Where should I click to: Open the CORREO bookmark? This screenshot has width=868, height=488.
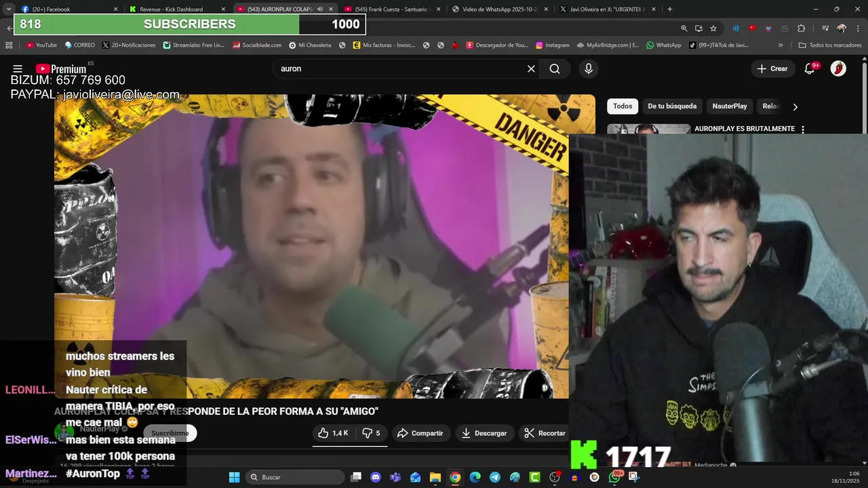pyautogui.click(x=79, y=45)
